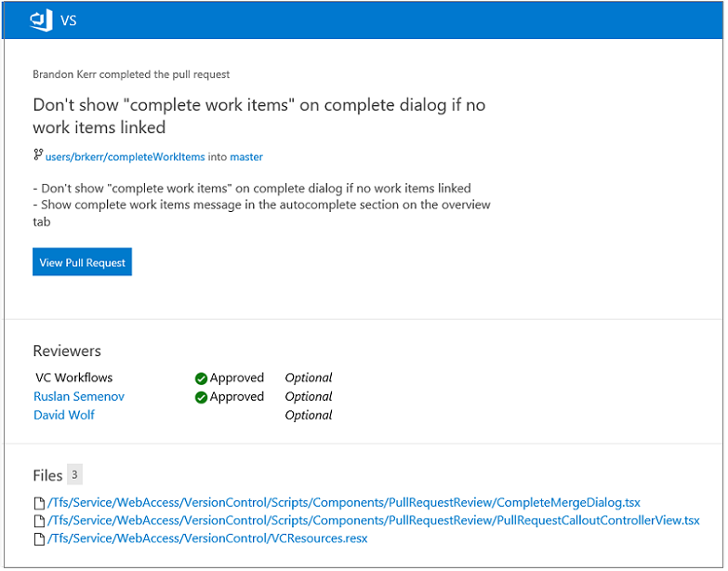Click the branch icon beside users/brkerr/completeWorkItems
This screenshot has height=571, width=728.
[38, 155]
